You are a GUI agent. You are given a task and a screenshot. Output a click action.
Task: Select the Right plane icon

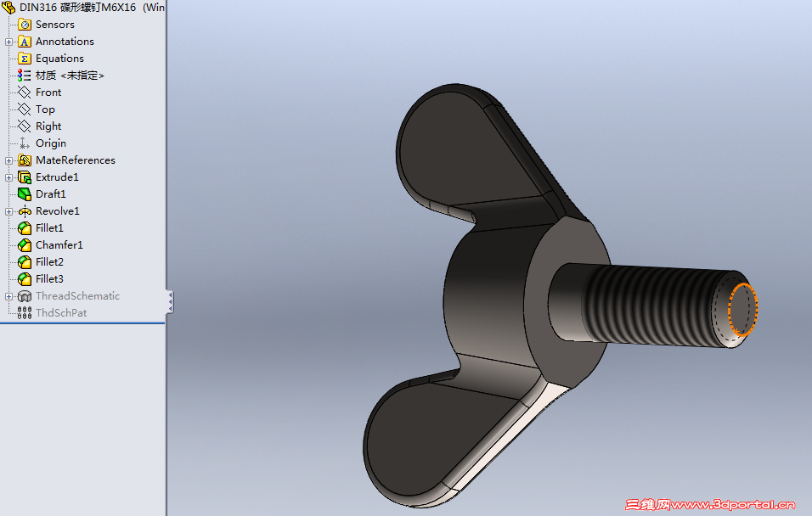pyautogui.click(x=25, y=126)
